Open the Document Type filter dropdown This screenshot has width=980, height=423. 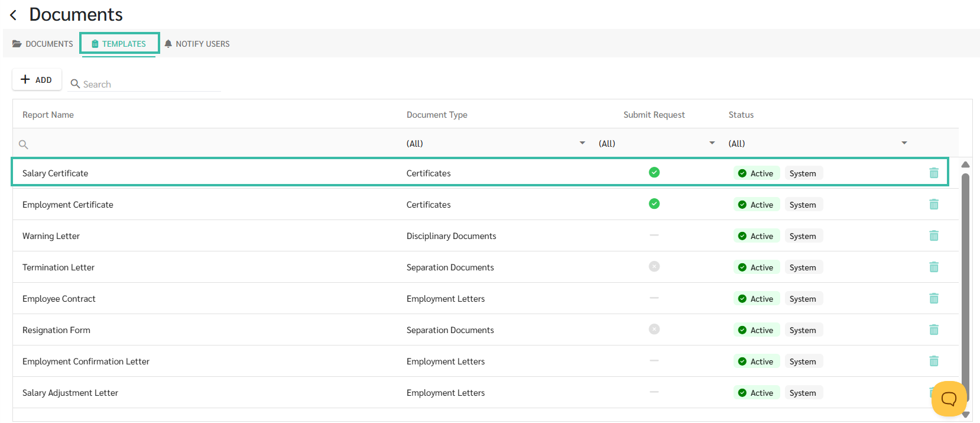[582, 143]
